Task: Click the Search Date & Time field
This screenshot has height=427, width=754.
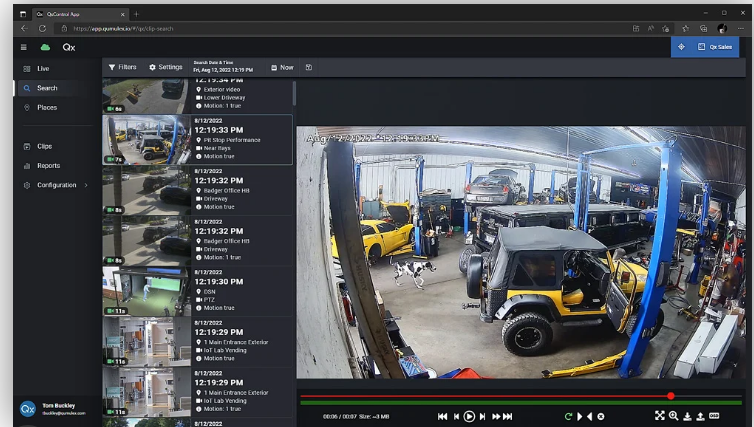Action: [x=223, y=67]
